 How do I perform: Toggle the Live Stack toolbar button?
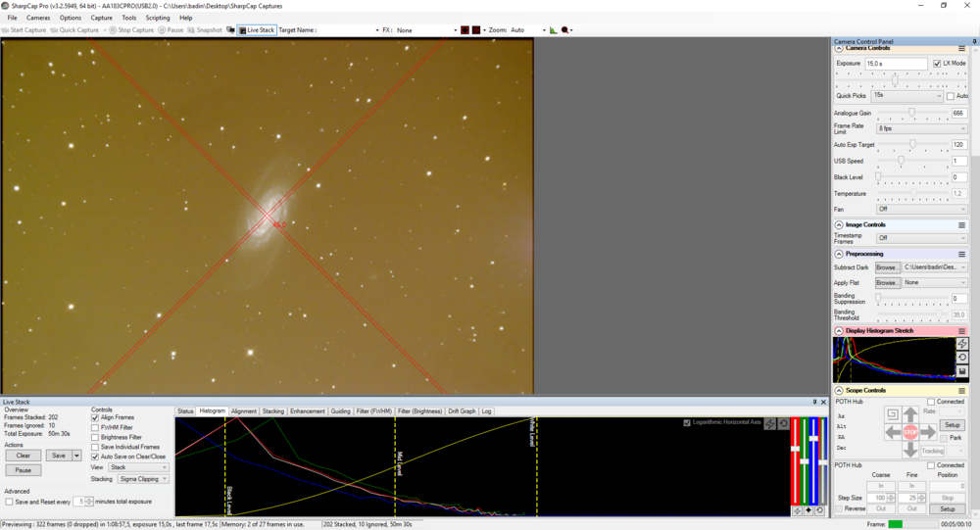pos(257,30)
